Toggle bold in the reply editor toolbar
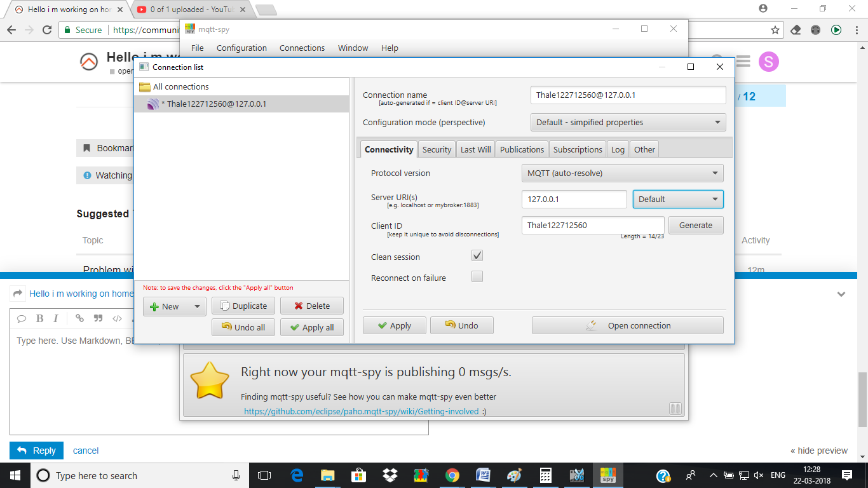 39,318
